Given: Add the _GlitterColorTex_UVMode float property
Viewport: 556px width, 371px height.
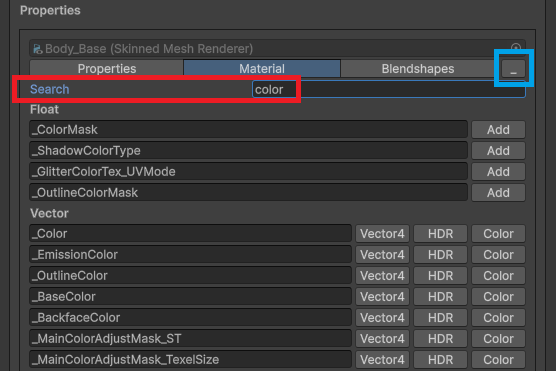Looking at the screenshot, I should [x=498, y=172].
